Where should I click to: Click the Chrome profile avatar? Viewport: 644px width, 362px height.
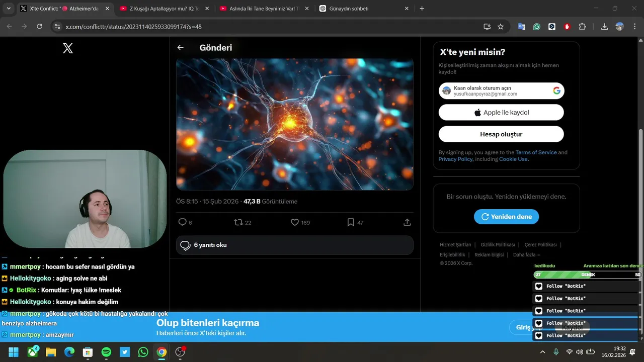coord(619,27)
